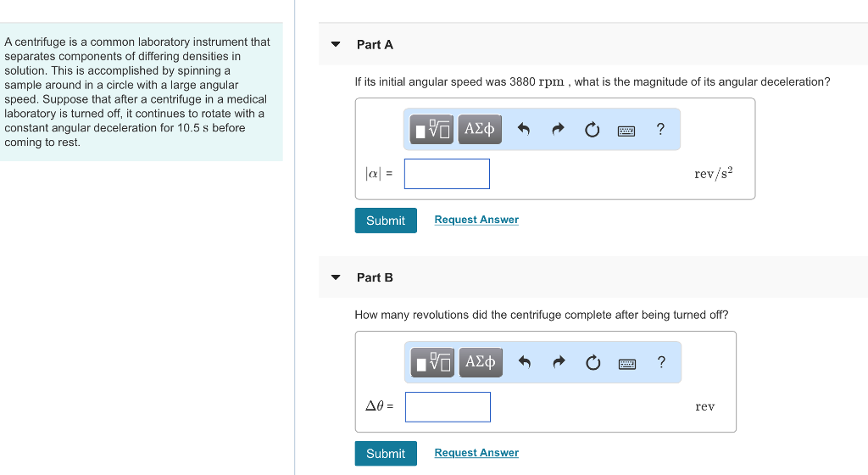Screen dimensions: 868x475
Task: Reset the Part B answer
Action: [x=593, y=363]
